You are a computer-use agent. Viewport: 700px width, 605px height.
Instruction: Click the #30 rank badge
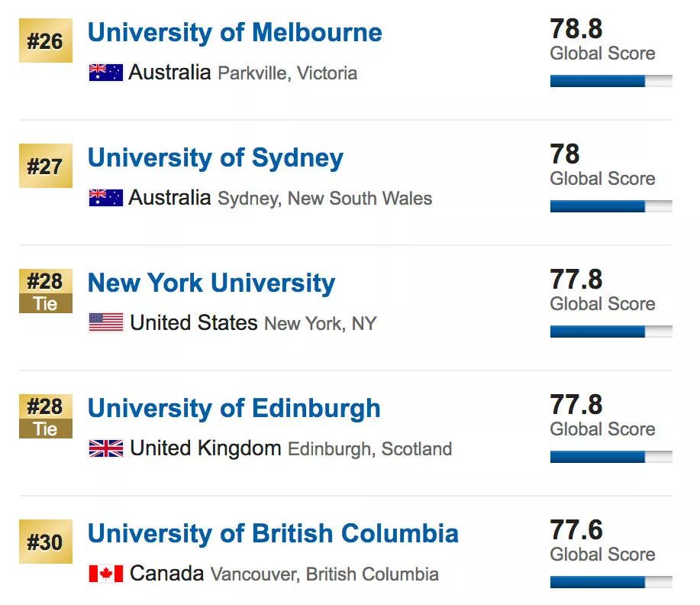46,542
